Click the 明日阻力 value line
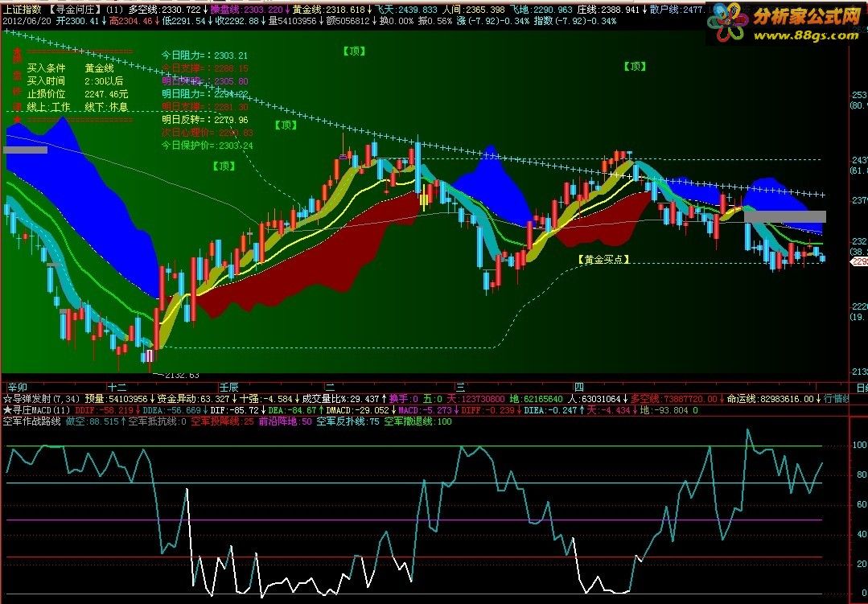The image size is (868, 604). coord(204,94)
